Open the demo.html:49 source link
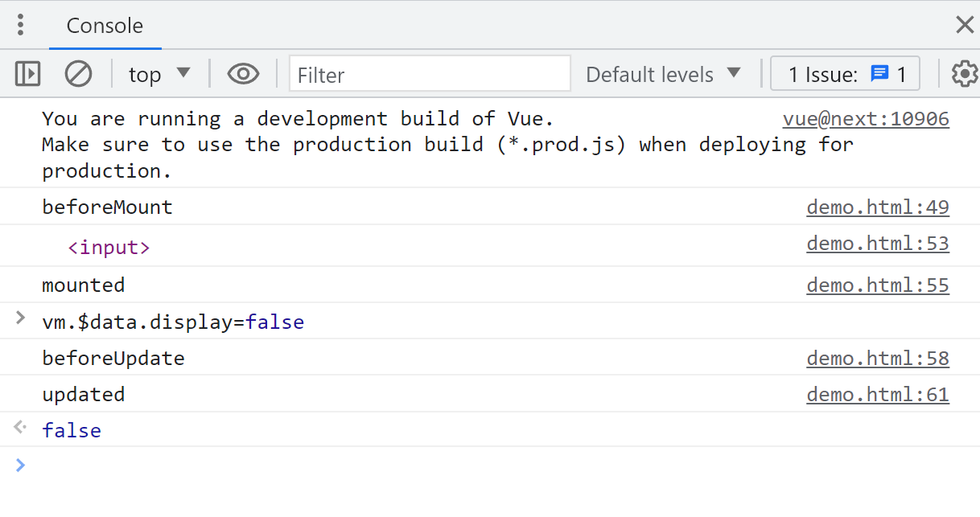Screen dimensions: 980x517 click(877, 207)
